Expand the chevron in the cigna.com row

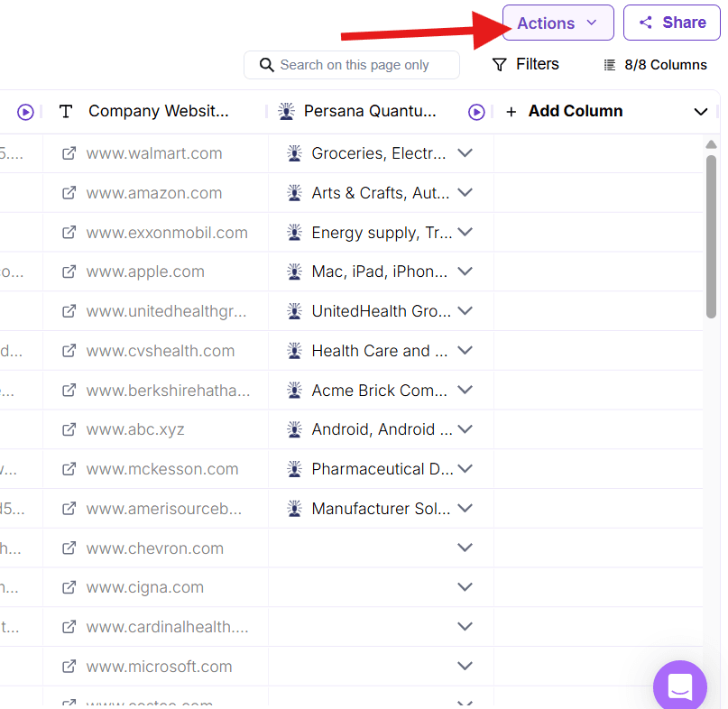(465, 587)
